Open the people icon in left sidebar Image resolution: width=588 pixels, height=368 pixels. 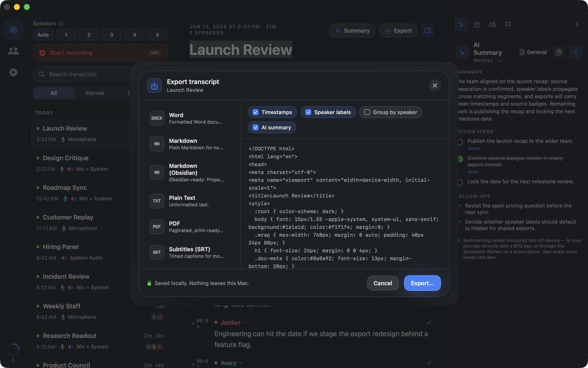pyautogui.click(x=13, y=51)
